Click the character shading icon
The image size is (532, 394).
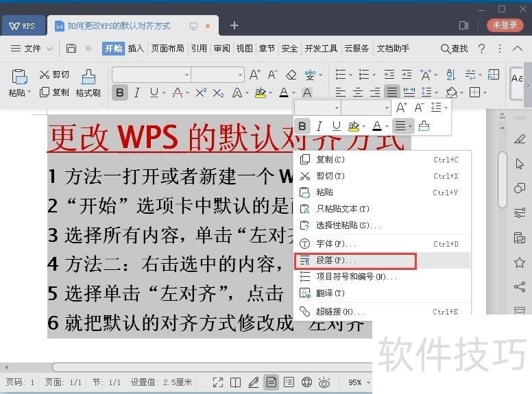click(307, 93)
